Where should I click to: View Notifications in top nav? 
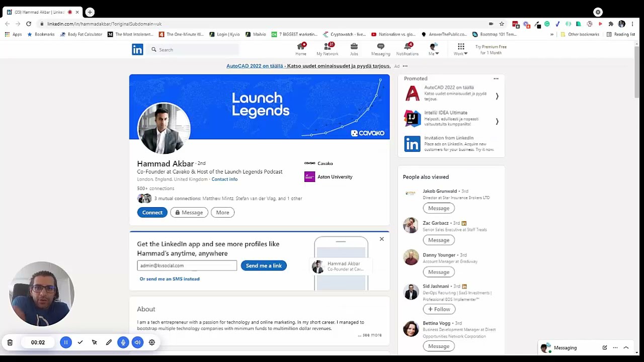coord(408,49)
